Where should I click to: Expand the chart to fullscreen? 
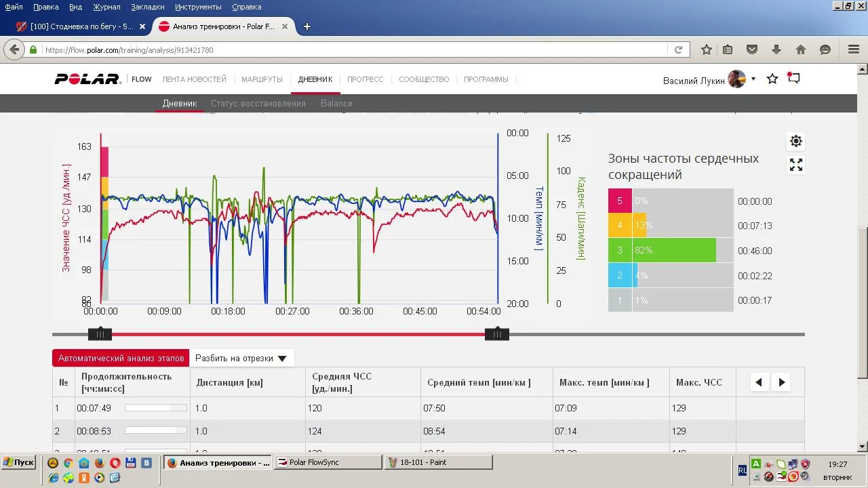pos(796,165)
